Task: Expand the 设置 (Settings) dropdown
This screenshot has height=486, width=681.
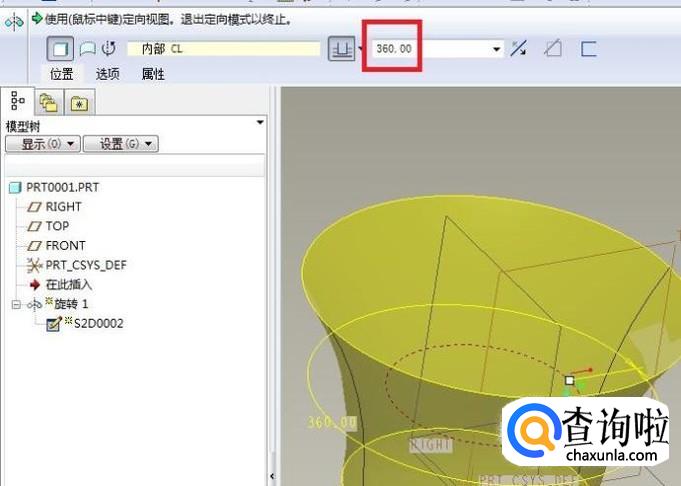Action: (x=120, y=144)
